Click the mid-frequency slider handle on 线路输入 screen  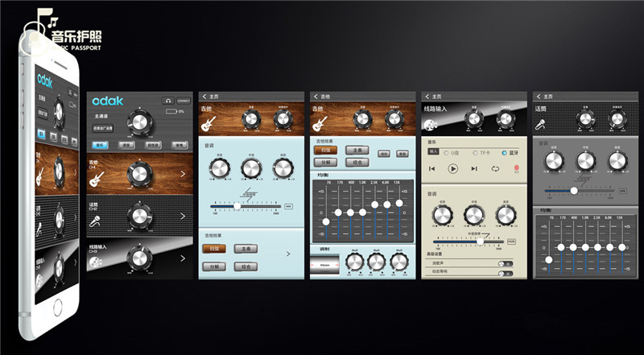[x=480, y=241]
